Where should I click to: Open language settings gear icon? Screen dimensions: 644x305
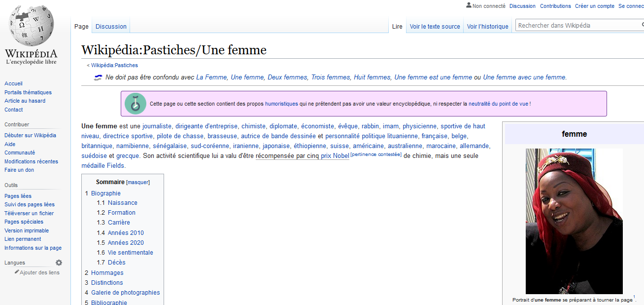click(59, 263)
